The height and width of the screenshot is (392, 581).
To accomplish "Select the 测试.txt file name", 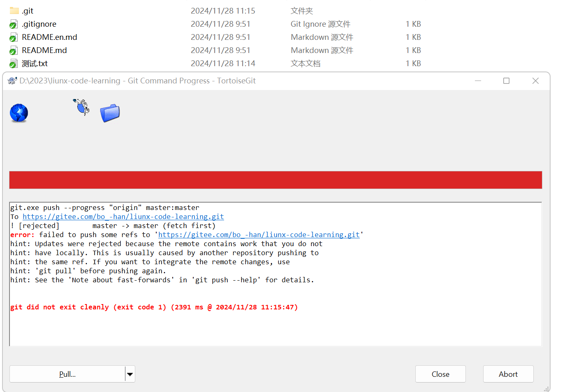I will tap(35, 64).
